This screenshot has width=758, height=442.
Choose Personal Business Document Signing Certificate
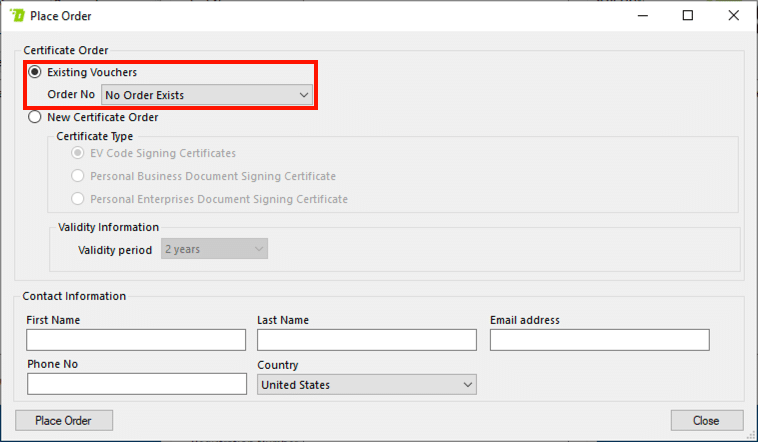[x=78, y=176]
